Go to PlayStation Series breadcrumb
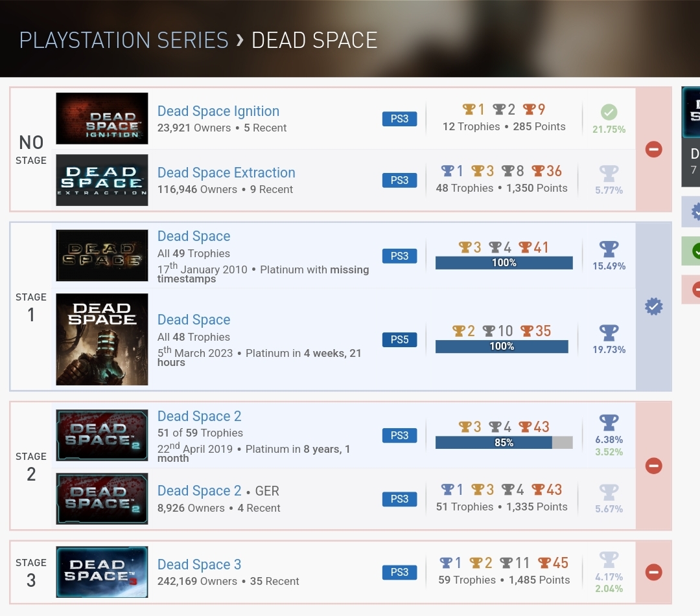This screenshot has height=616, width=700. (x=124, y=40)
